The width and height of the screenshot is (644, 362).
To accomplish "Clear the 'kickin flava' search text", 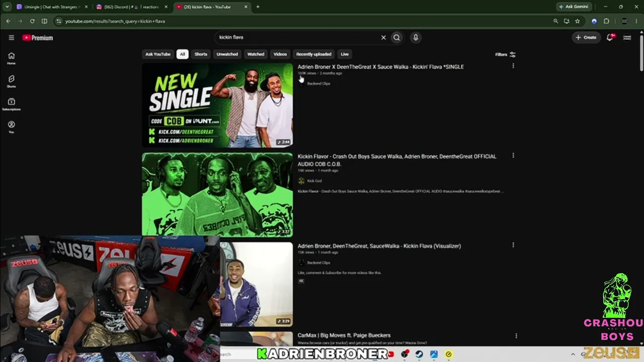I will [x=383, y=37].
